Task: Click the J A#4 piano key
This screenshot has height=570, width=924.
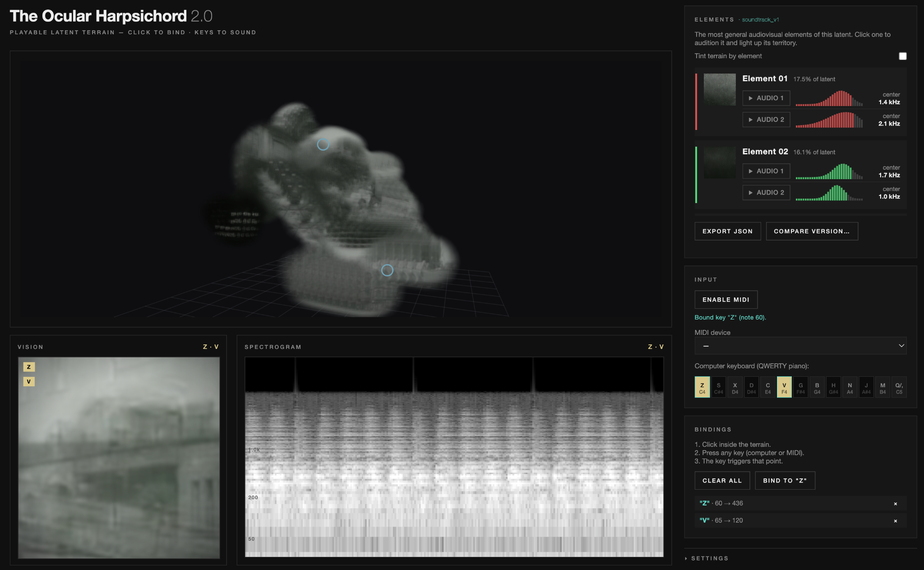Action: [x=866, y=387]
